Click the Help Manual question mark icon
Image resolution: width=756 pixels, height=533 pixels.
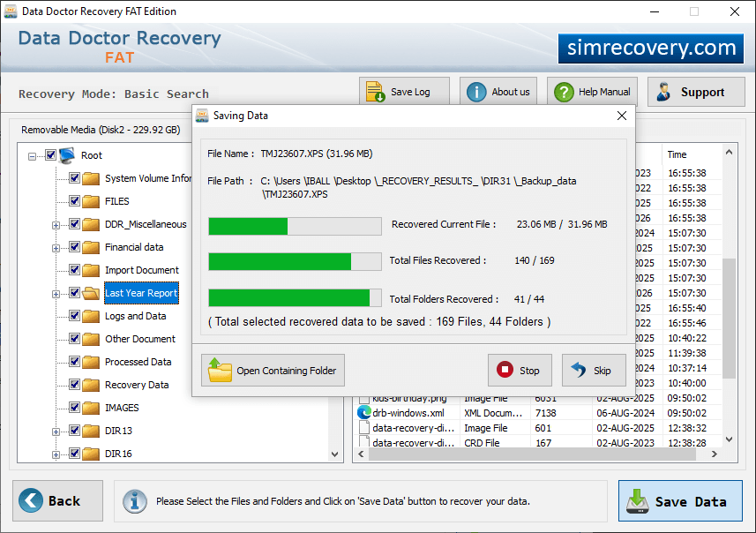pos(564,92)
